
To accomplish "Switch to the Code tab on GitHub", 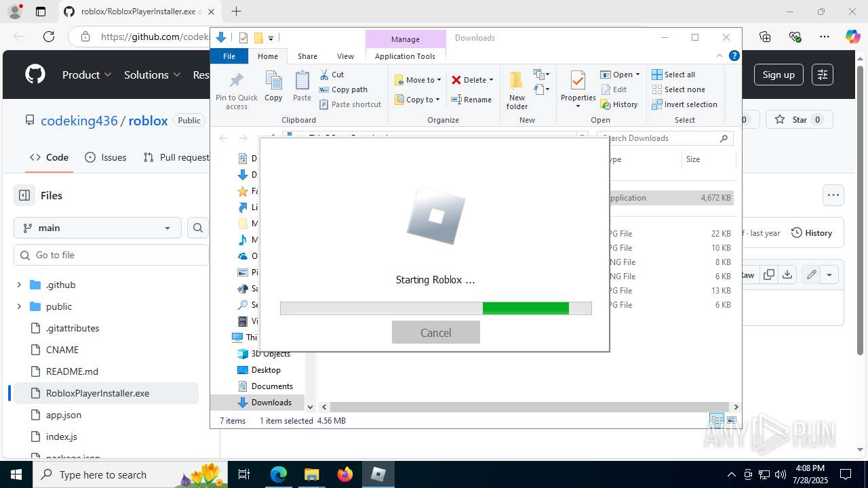I will coord(49,157).
